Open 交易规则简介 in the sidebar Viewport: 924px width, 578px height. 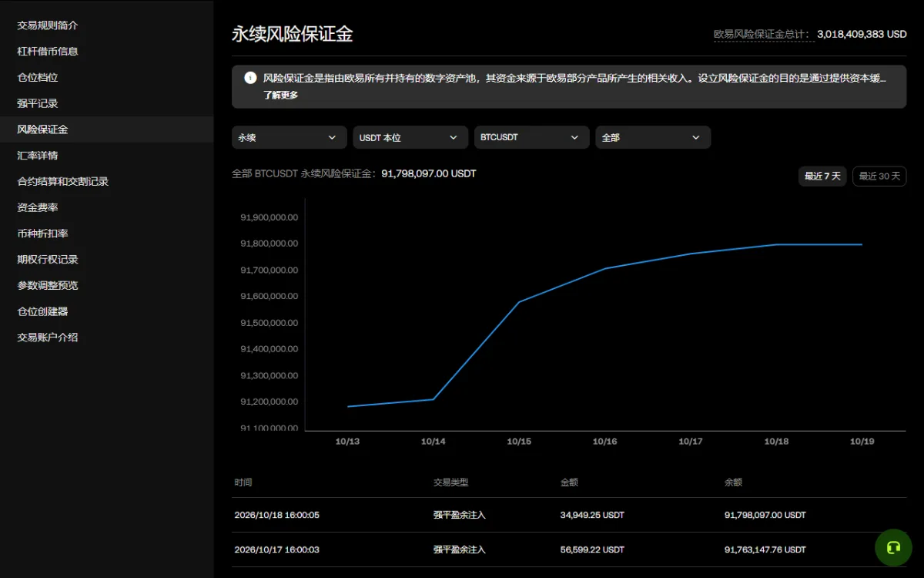click(48, 25)
